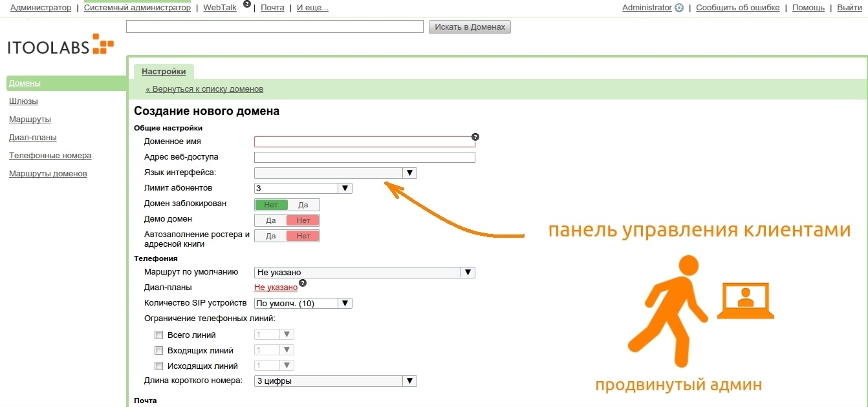The height and width of the screenshot is (407, 868).
Task: Expand the Лимит абонентов dropdown
Action: point(346,187)
